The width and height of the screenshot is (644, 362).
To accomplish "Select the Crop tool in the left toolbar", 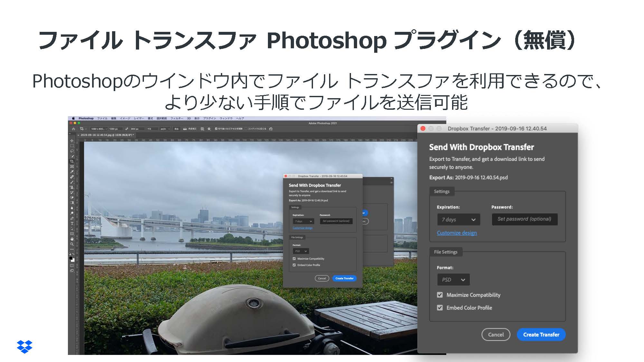I will [x=72, y=161].
